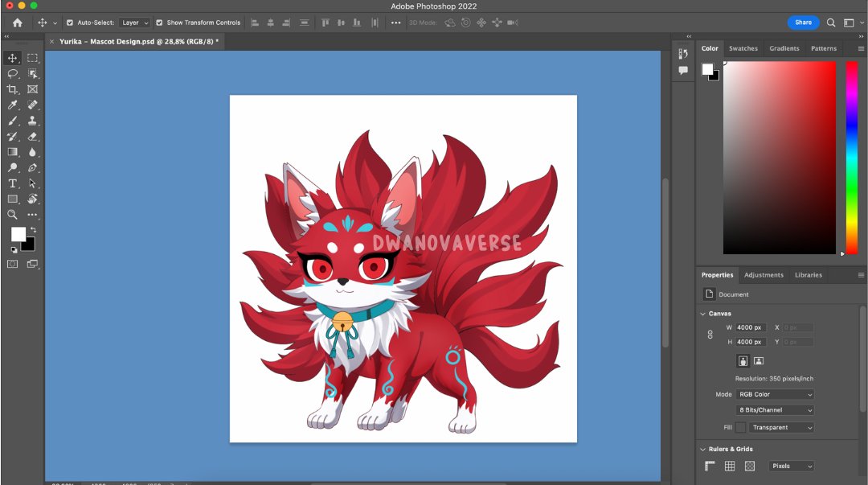Open Edit Toolbar three-dots button

pos(33,215)
